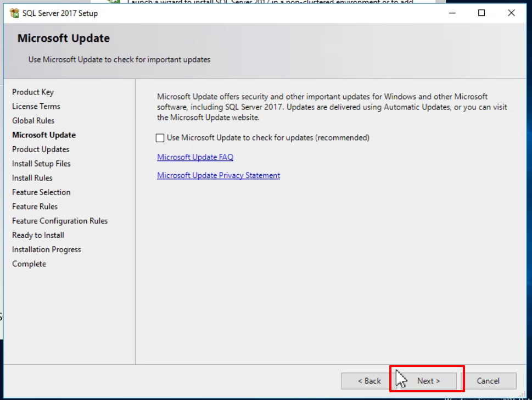Viewport: 532px width, 400px height.
Task: Maximize the SQL Server 2017 Setup window
Action: point(481,13)
